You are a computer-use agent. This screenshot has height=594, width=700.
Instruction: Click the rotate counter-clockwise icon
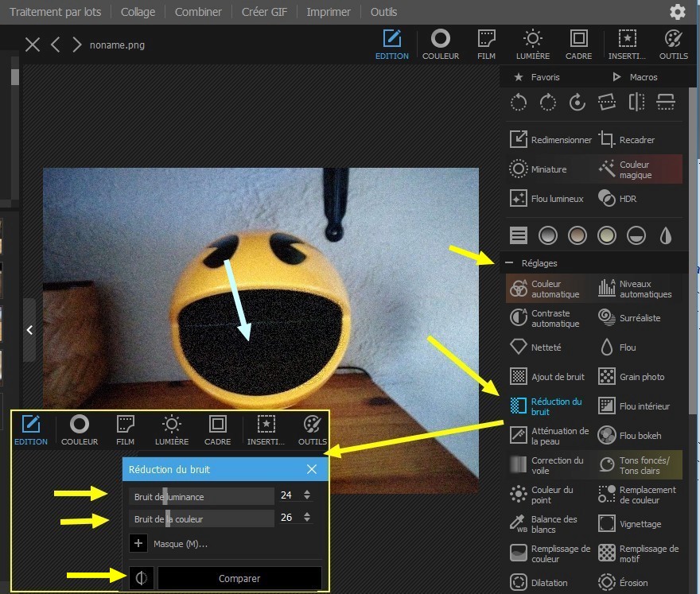pyautogui.click(x=519, y=103)
